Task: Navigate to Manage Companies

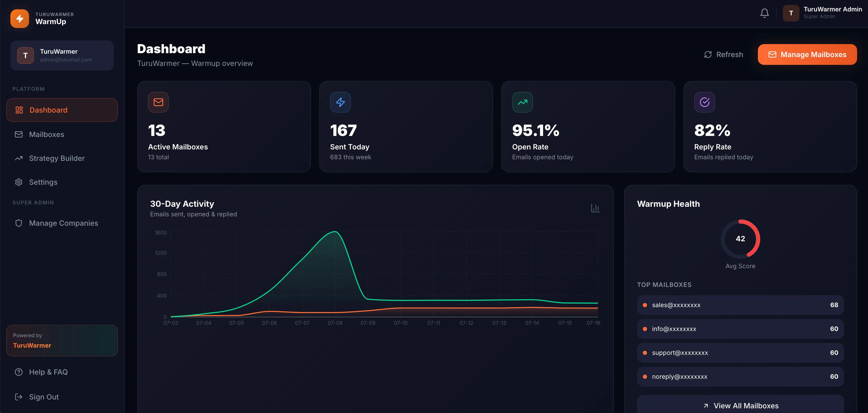Action: (62, 223)
